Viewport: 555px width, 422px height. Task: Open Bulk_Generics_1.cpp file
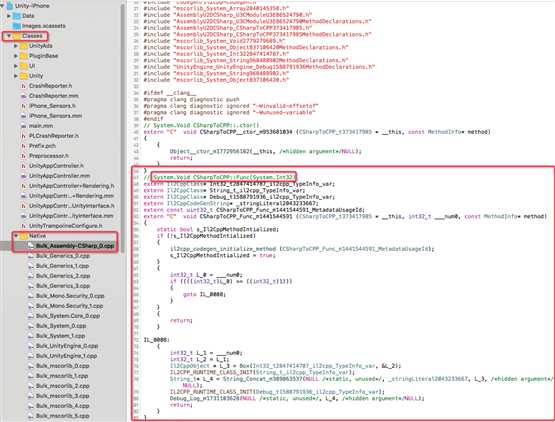(62, 266)
